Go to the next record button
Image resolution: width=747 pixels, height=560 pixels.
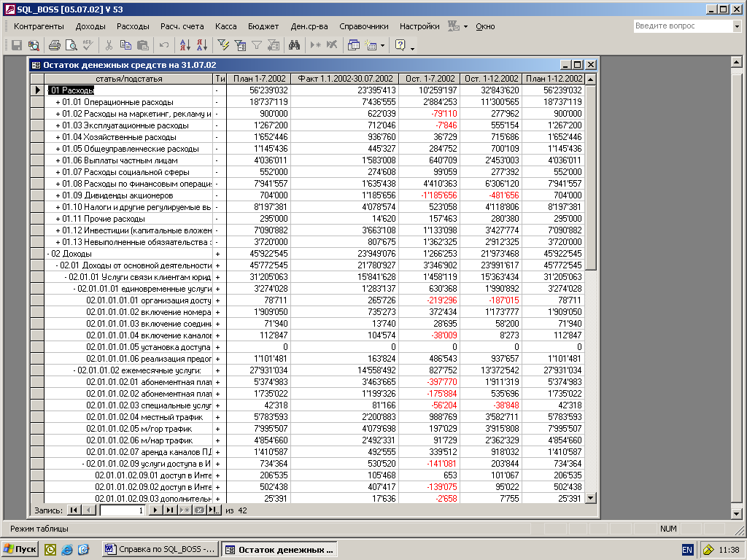click(155, 510)
